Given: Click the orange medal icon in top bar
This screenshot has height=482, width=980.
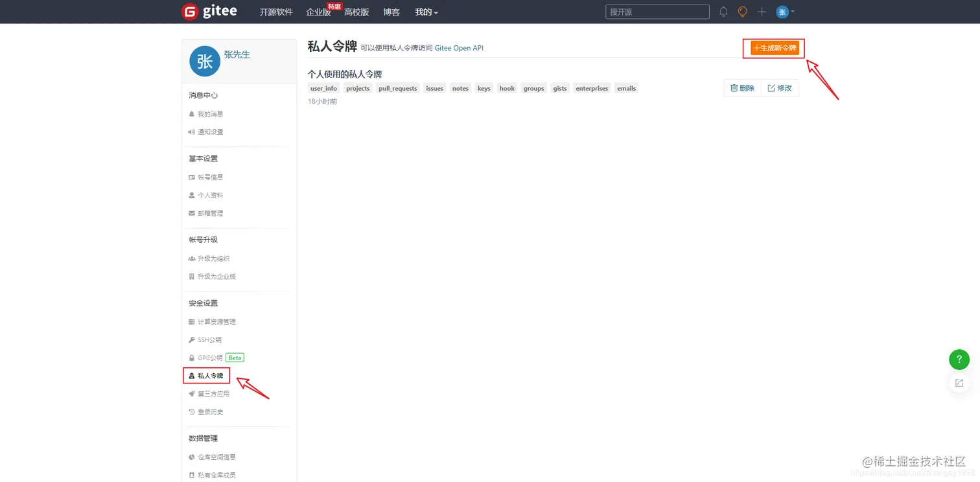Looking at the screenshot, I should pos(742,12).
